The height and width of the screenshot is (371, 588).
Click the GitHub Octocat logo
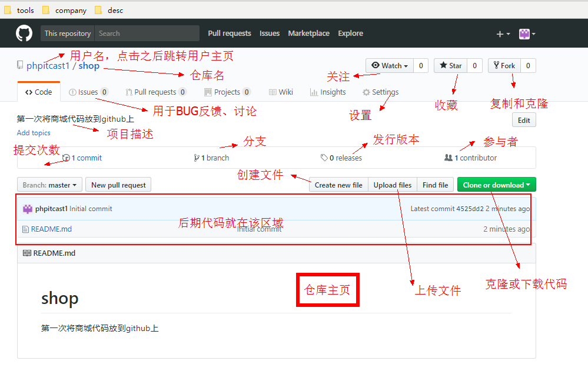[24, 34]
